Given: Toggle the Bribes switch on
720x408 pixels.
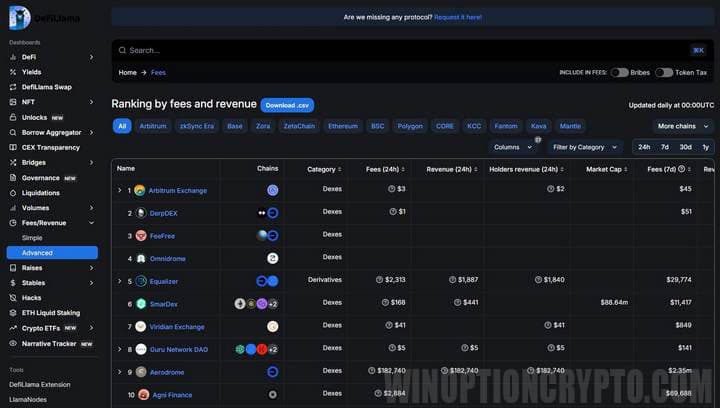Looking at the screenshot, I should point(620,73).
